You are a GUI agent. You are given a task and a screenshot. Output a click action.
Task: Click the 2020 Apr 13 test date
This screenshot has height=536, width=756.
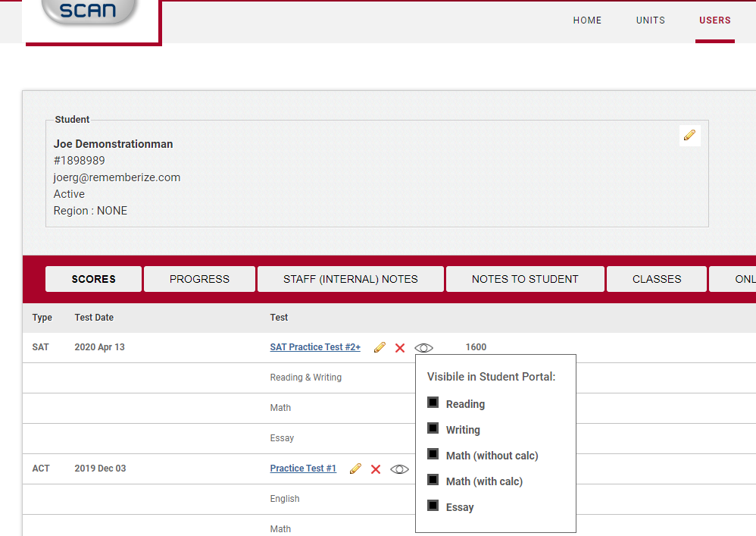click(x=99, y=347)
